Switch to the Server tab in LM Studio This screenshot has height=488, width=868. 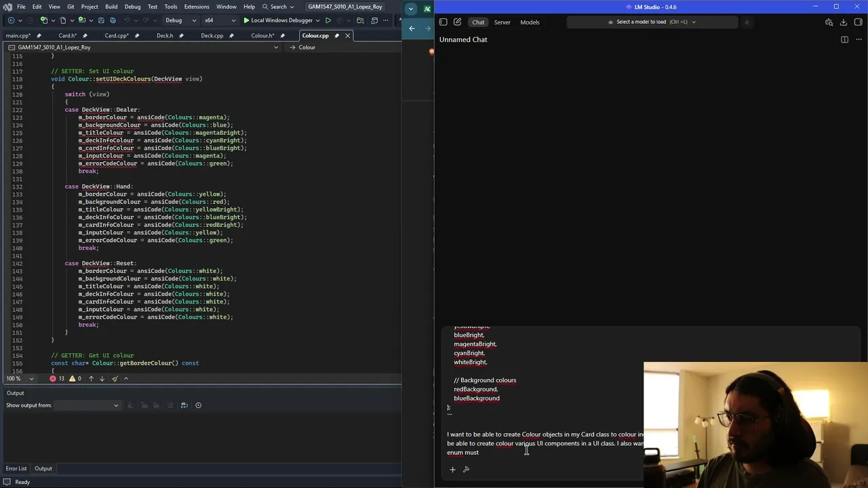click(502, 22)
